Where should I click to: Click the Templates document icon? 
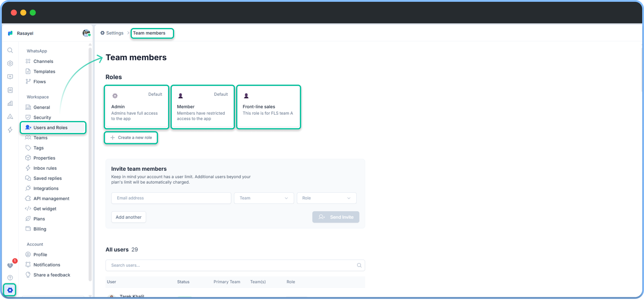[28, 71]
